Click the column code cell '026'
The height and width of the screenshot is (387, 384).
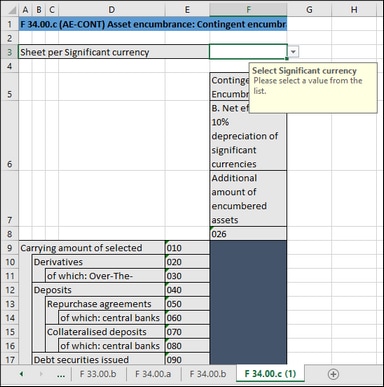[248, 234]
